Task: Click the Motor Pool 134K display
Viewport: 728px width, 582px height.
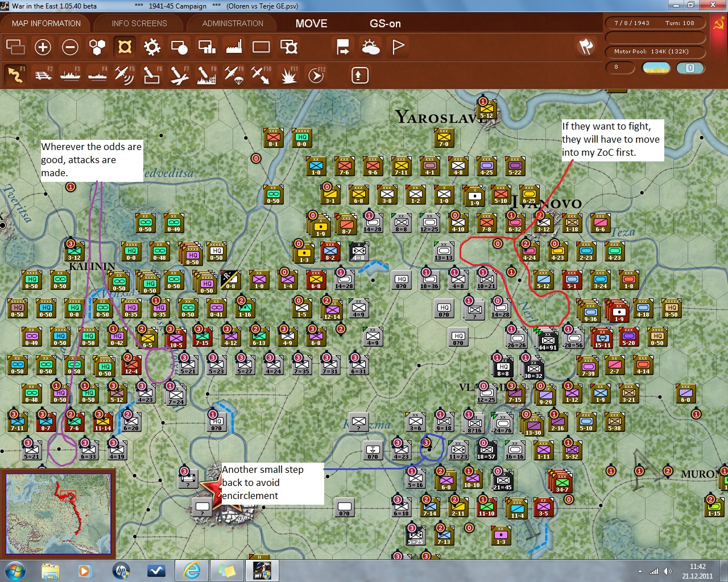Action: tap(655, 52)
